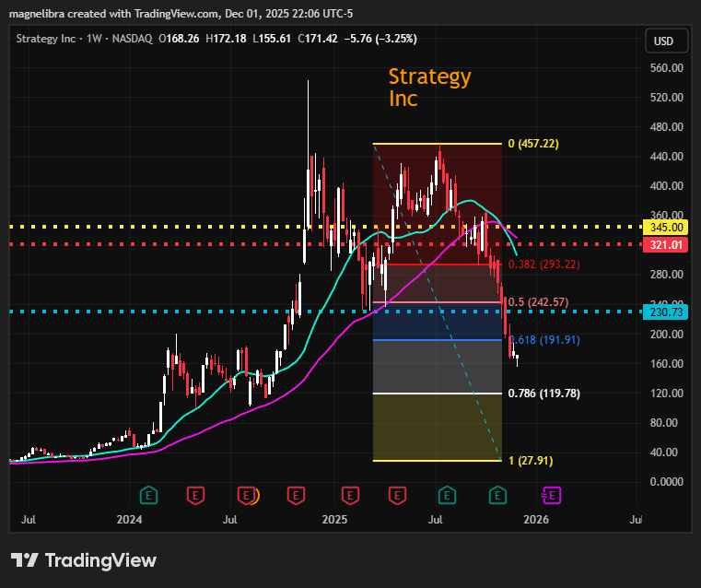Click the orange Strategy Inc text annotation
The image size is (701, 588).
[429, 88]
